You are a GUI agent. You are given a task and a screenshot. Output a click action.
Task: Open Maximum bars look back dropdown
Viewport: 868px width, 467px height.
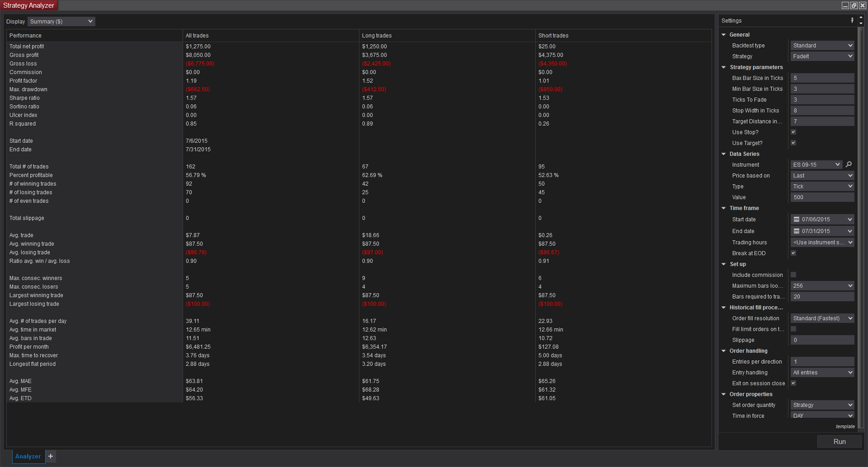pos(822,286)
